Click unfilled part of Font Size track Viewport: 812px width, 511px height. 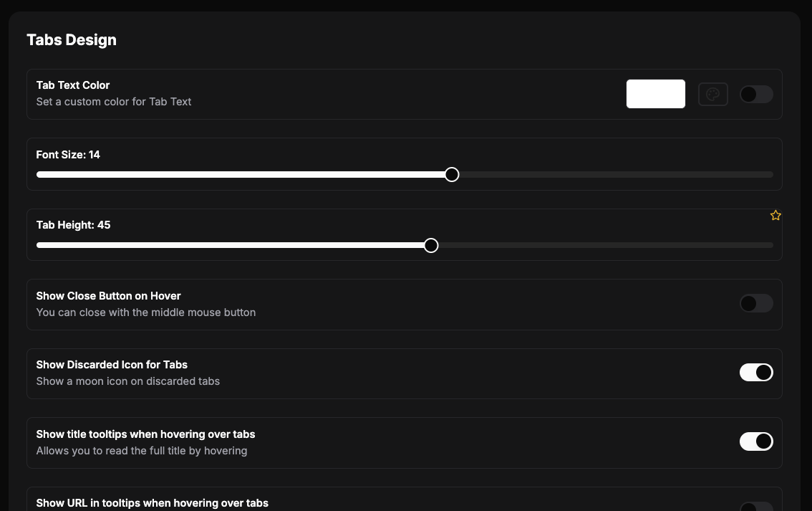pyautogui.click(x=617, y=175)
